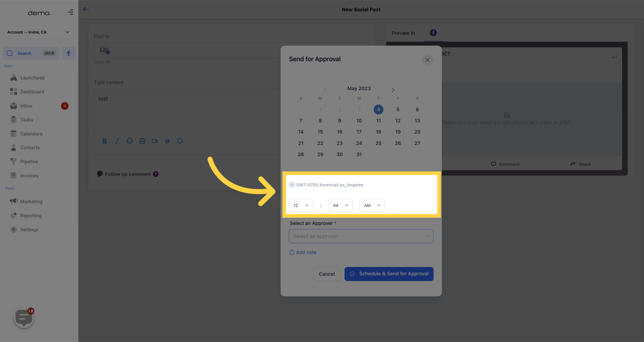Click the Image insert icon
Image resolution: width=644 pixels, height=342 pixels.
pyautogui.click(x=142, y=141)
